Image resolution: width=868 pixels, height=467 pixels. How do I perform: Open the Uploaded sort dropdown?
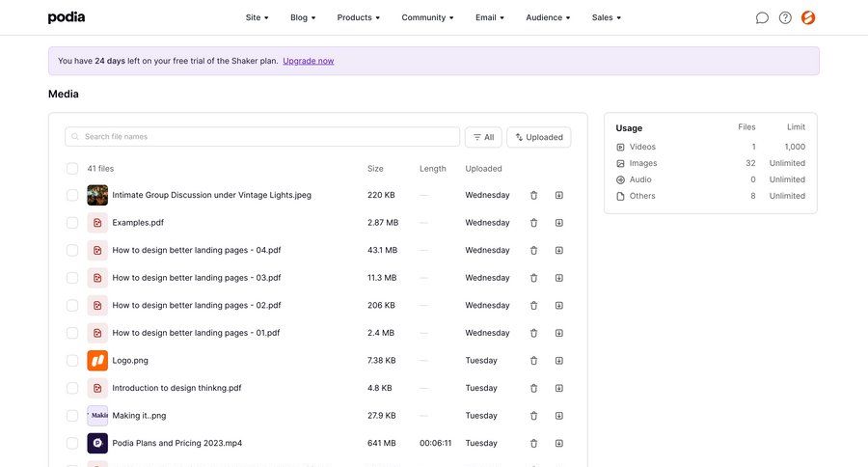pos(538,137)
